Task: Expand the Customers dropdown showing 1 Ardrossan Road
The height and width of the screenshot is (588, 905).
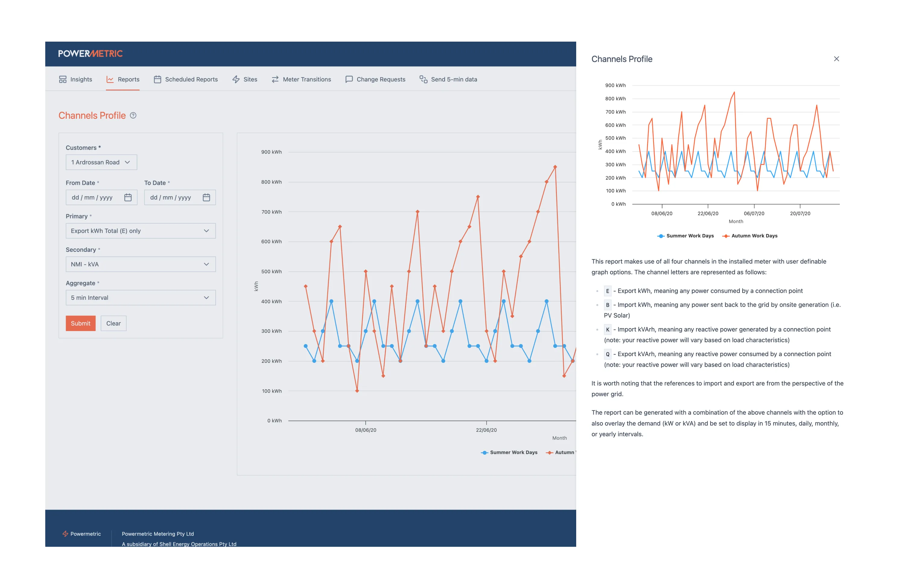Action: pos(101,162)
